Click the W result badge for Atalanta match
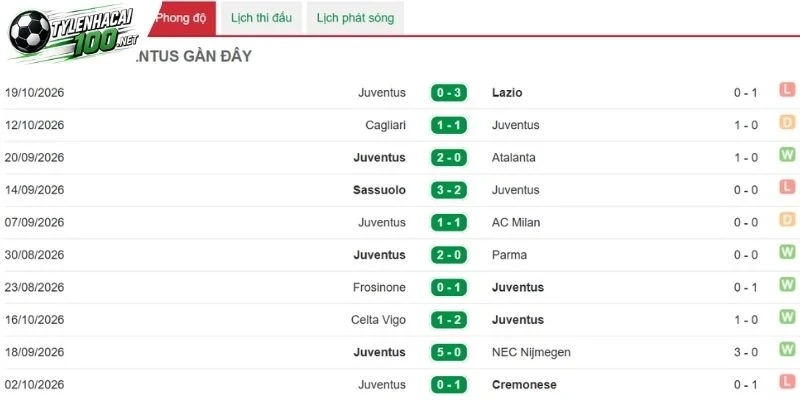The height and width of the screenshot is (400, 800). click(787, 155)
